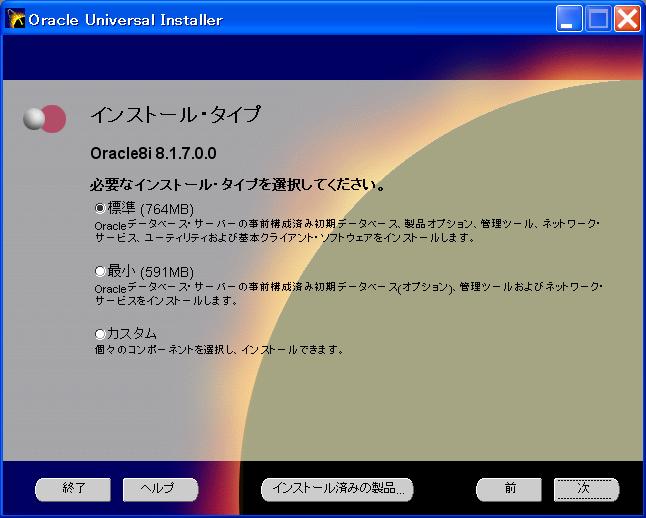Click the インストール済みの製品... button
The height and width of the screenshot is (518, 646).
click(337, 489)
